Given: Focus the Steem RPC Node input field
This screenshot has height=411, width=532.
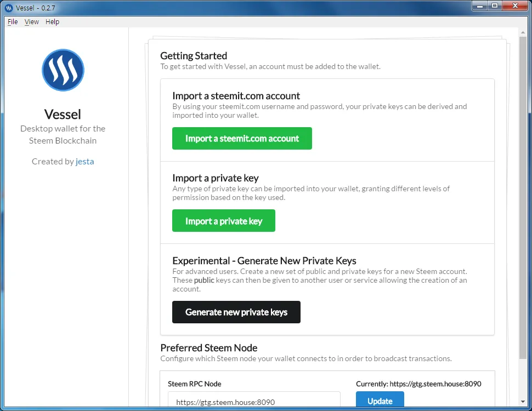Looking at the screenshot, I should click(254, 399).
